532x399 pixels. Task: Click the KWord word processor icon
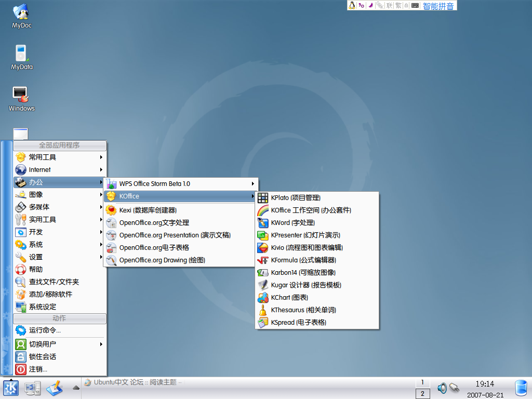[x=262, y=223]
